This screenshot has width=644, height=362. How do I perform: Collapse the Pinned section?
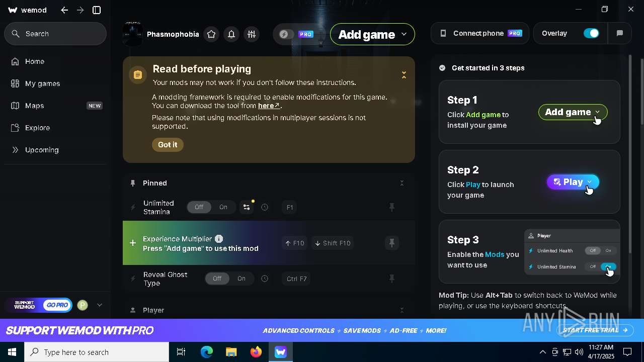[x=402, y=183]
